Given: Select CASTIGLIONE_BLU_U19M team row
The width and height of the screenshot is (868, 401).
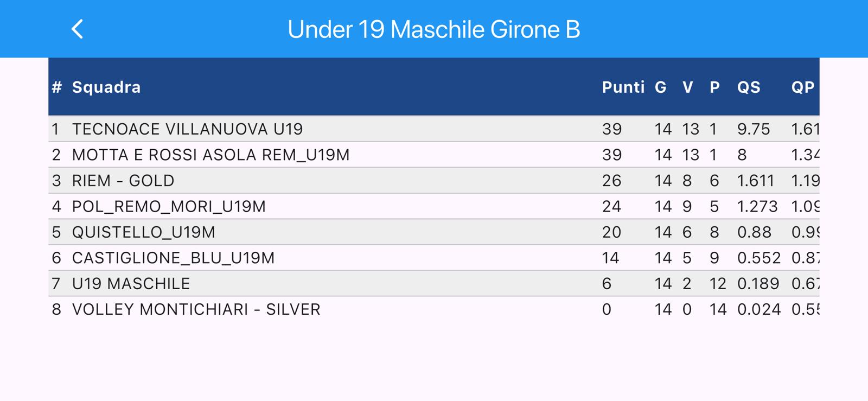Looking at the screenshot, I should click(x=173, y=258).
